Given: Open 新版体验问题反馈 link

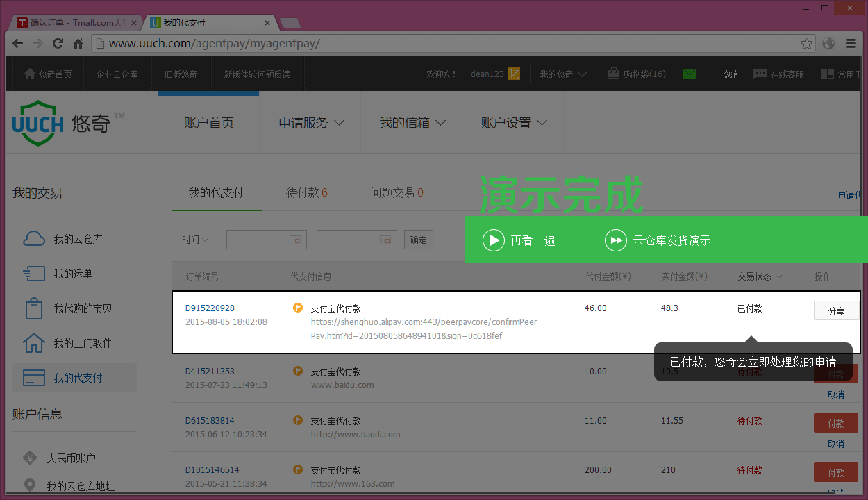Looking at the screenshot, I should click(x=257, y=74).
